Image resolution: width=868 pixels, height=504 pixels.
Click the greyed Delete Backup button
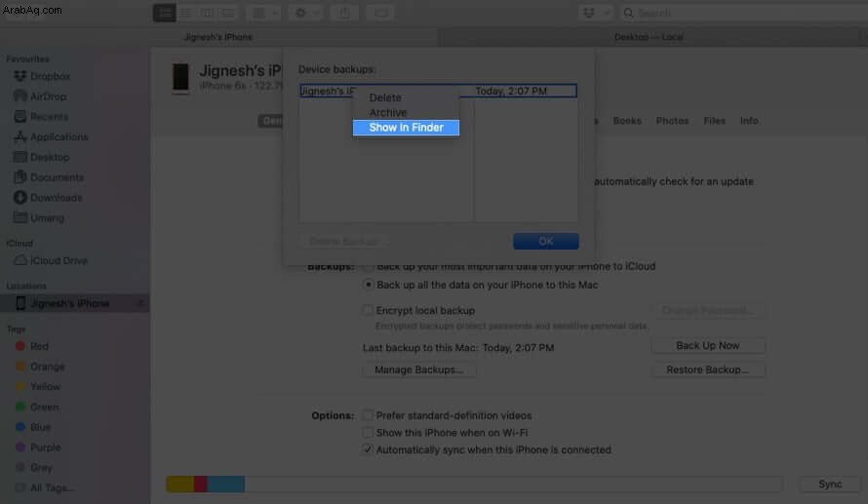point(343,241)
